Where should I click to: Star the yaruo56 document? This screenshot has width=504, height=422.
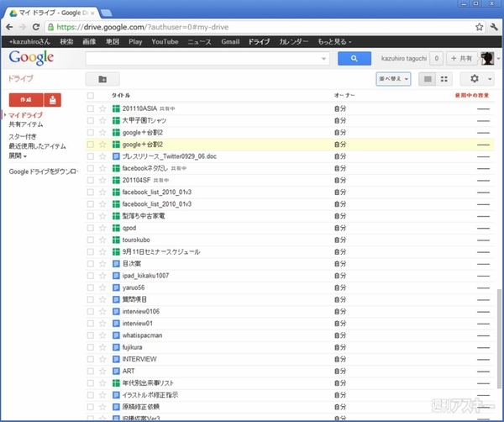pos(102,287)
